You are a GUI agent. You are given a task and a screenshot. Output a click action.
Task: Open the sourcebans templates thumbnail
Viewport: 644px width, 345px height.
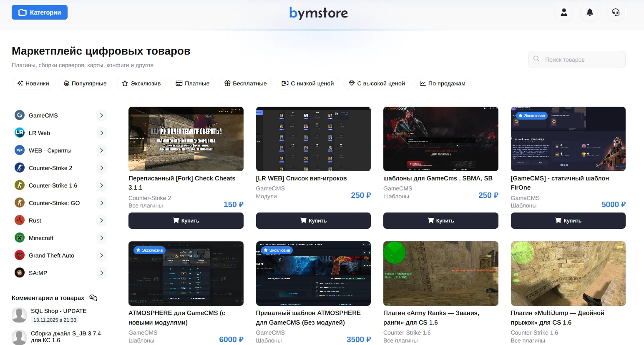pyautogui.click(x=441, y=139)
